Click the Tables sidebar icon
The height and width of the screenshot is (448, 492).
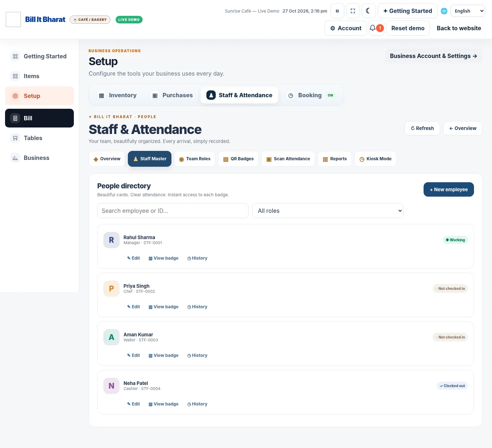coord(15,138)
